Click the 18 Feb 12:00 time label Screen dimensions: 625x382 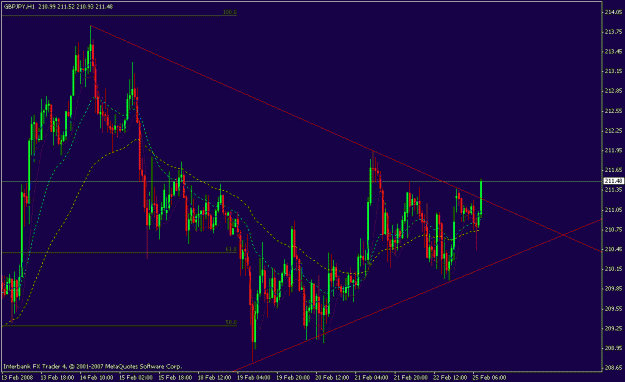214,377
